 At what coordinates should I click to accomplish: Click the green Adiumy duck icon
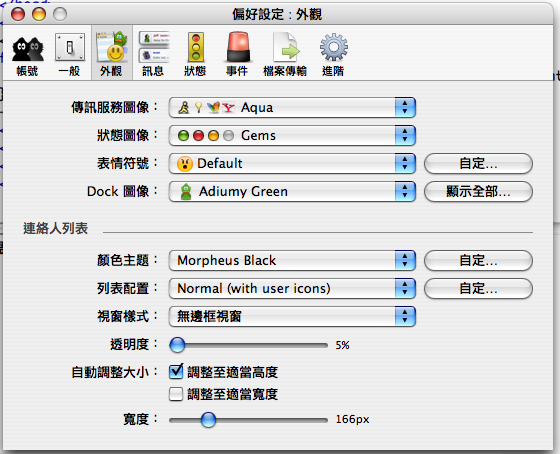coord(186,192)
